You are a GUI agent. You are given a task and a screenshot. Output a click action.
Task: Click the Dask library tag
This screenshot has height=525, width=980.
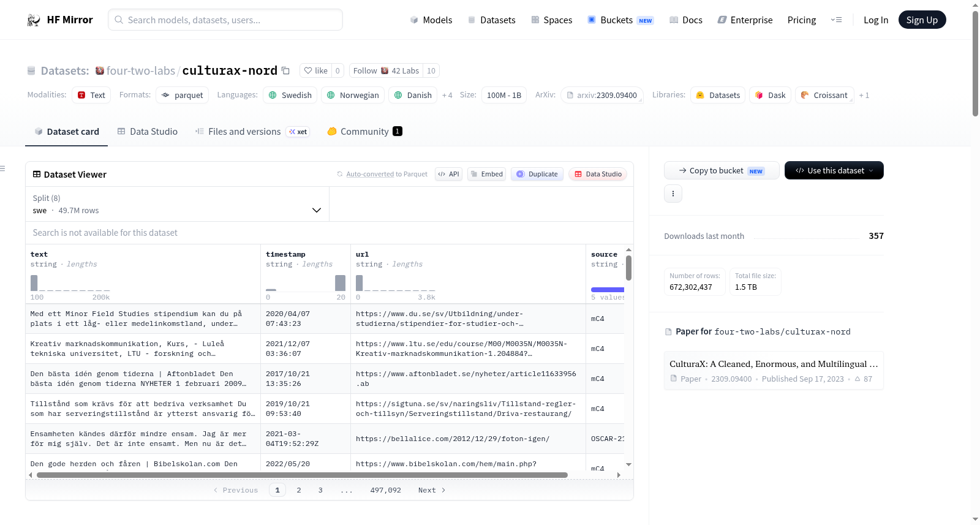(x=771, y=95)
